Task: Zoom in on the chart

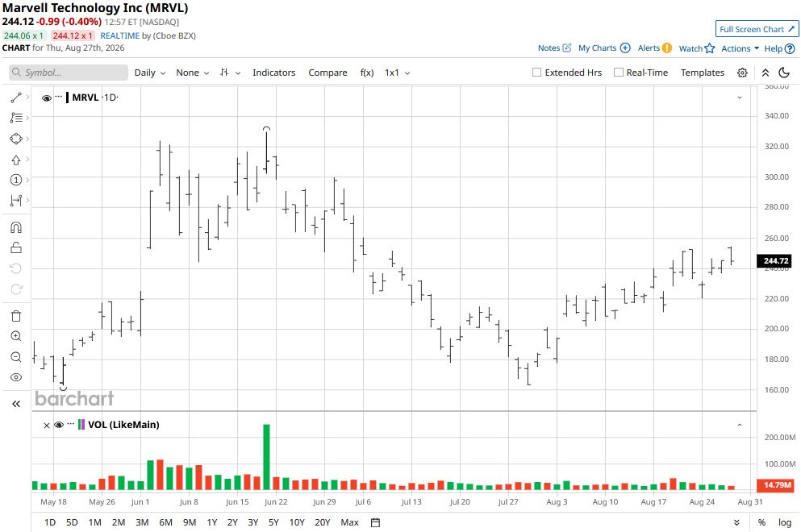Action: click(x=16, y=336)
